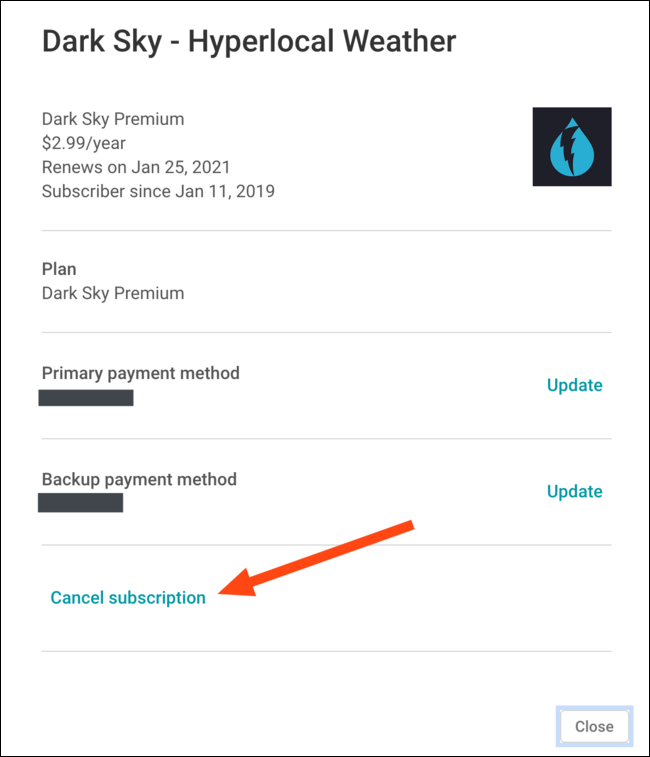Click the Primary payment method heading
The width and height of the screenshot is (650, 757).
[x=141, y=373]
